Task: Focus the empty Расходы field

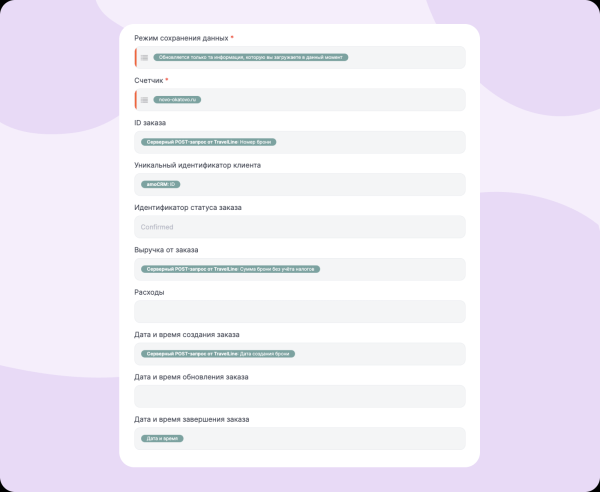Action: click(x=300, y=312)
